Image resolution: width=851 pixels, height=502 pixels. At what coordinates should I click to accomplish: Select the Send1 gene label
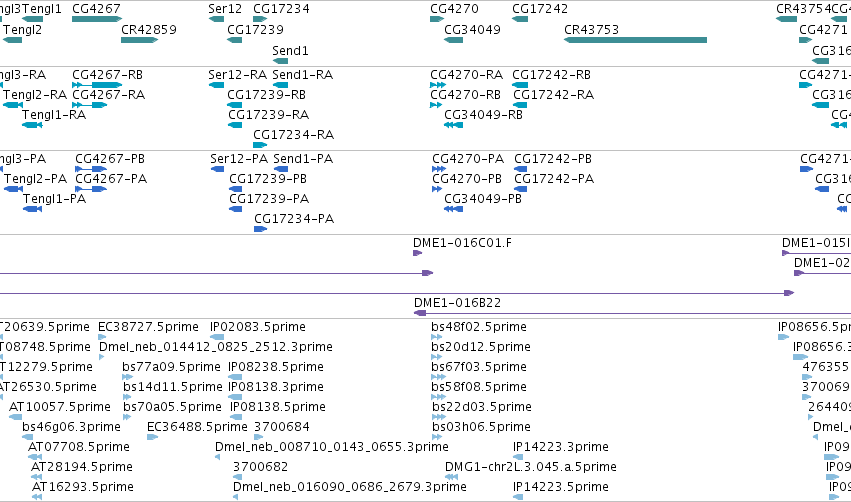(290, 50)
